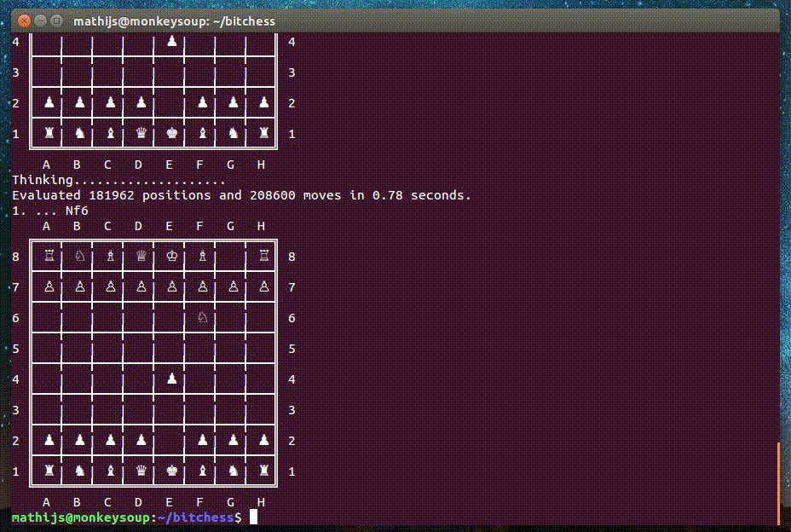Screen dimensions: 791x532
Task: Click the cursor at the shell prompt
Action: 253,518
